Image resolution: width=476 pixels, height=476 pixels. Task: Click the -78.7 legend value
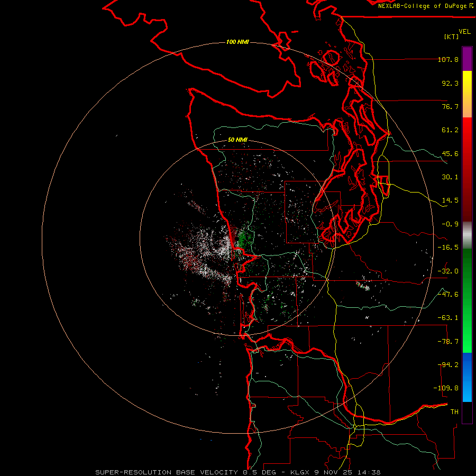pyautogui.click(x=448, y=342)
